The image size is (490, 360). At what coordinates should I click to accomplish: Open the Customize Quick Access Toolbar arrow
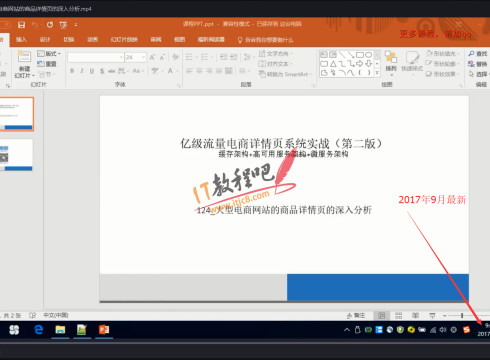coord(76,25)
